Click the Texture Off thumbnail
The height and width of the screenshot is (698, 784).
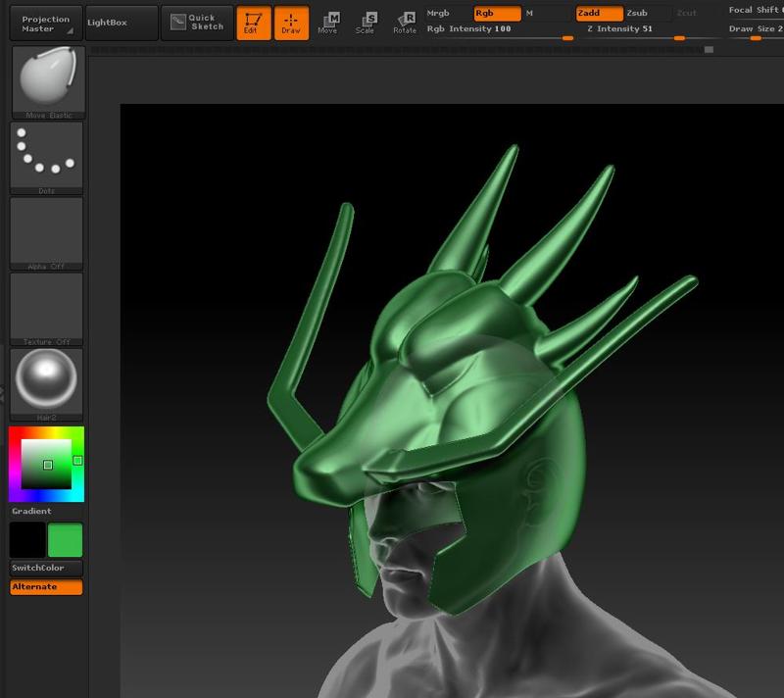click(x=44, y=306)
